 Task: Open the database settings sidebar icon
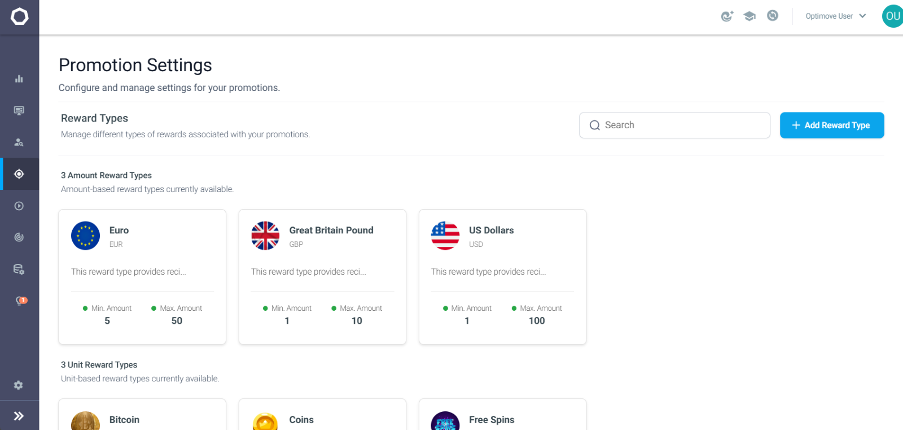pyautogui.click(x=19, y=269)
